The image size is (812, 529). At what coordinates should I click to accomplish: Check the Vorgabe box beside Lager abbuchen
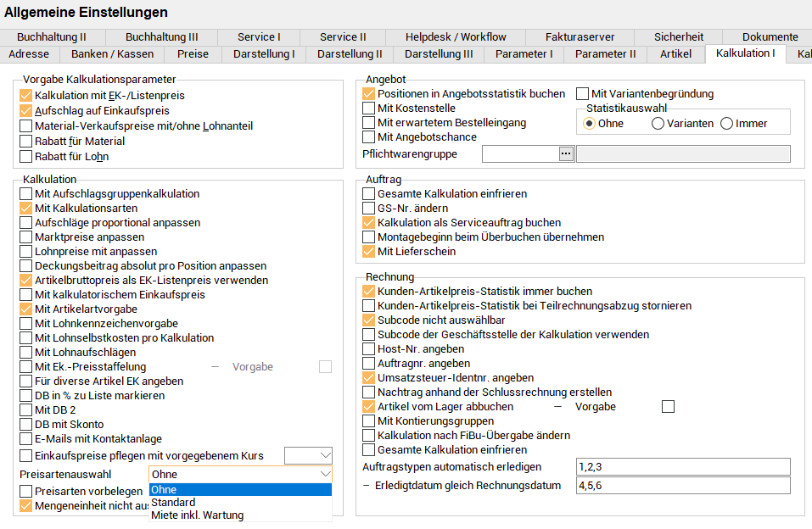668,407
